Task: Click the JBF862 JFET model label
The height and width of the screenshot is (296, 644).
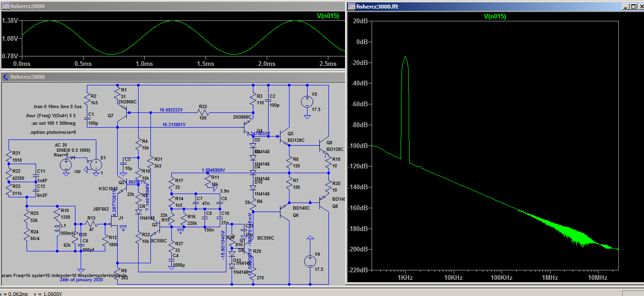Action: coord(102,209)
